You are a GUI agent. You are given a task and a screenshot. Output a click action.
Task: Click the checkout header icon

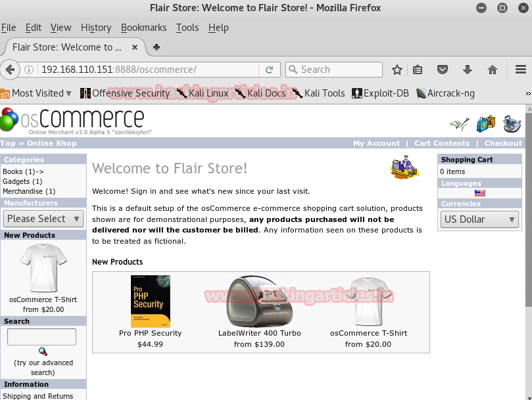coord(512,123)
